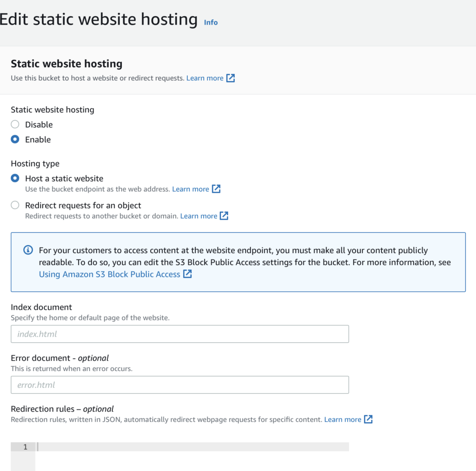Choose Redirect requests for an object option

[x=15, y=205]
